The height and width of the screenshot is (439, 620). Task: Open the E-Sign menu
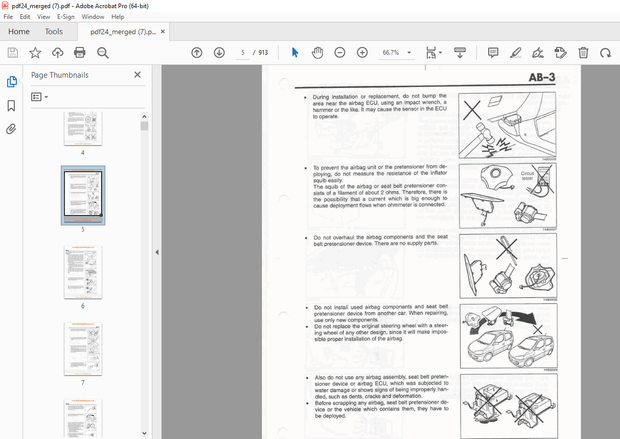[66, 17]
